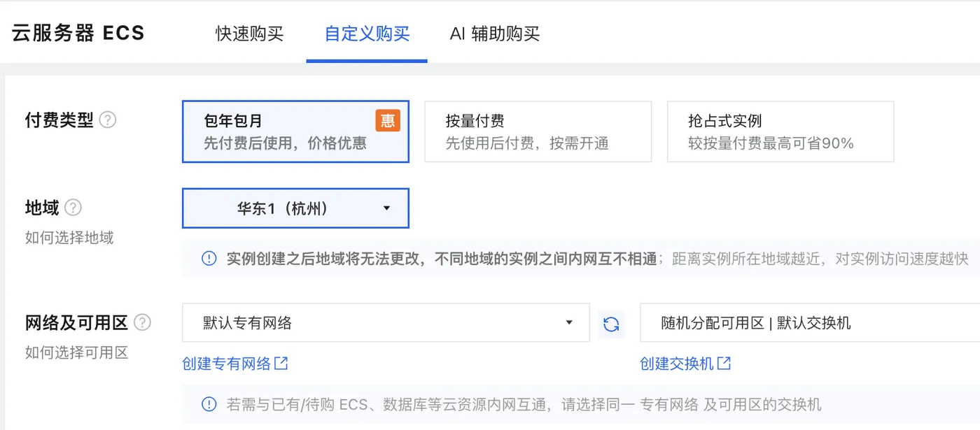Click the 网络及可用区 label text

[77, 322]
